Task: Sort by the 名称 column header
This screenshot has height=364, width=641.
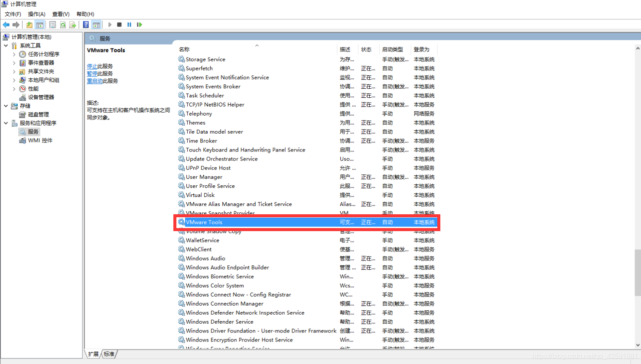Action: click(257, 49)
